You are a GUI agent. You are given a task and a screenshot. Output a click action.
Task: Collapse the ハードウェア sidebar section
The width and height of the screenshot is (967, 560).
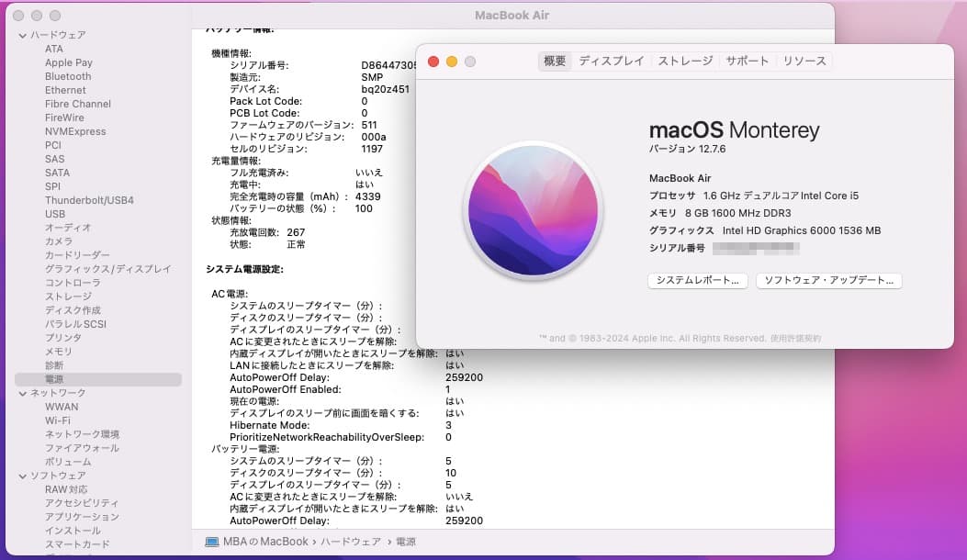click(21, 35)
